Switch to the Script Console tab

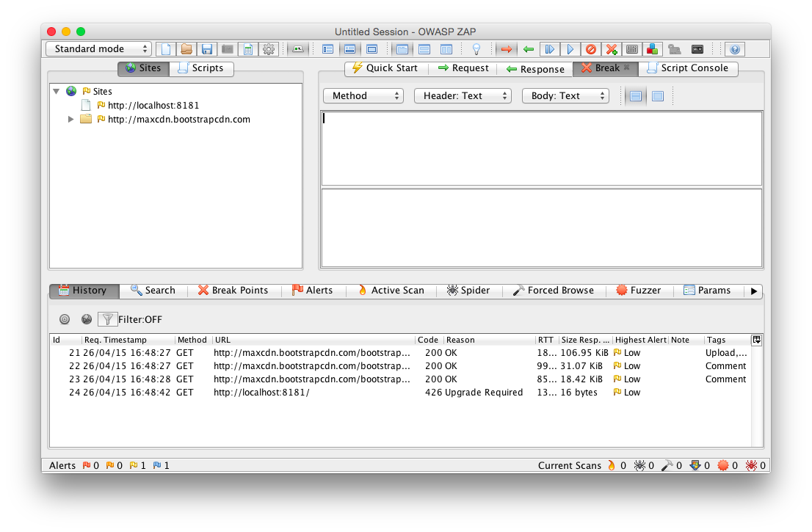687,68
